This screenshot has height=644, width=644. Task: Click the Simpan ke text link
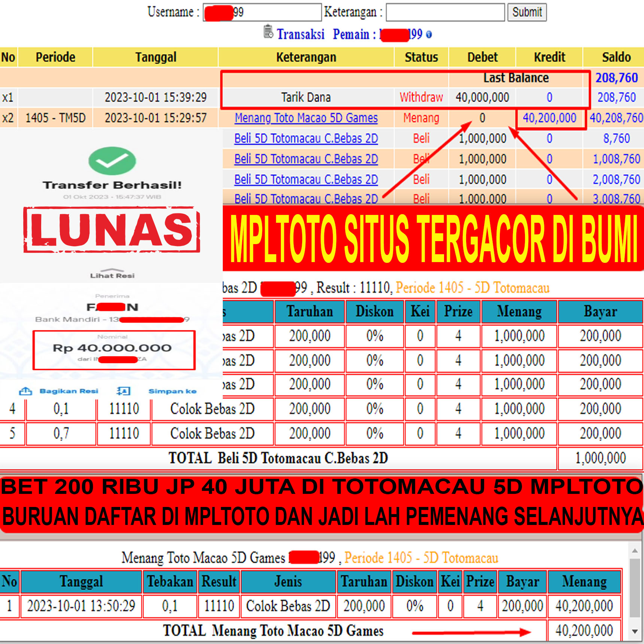173,391
